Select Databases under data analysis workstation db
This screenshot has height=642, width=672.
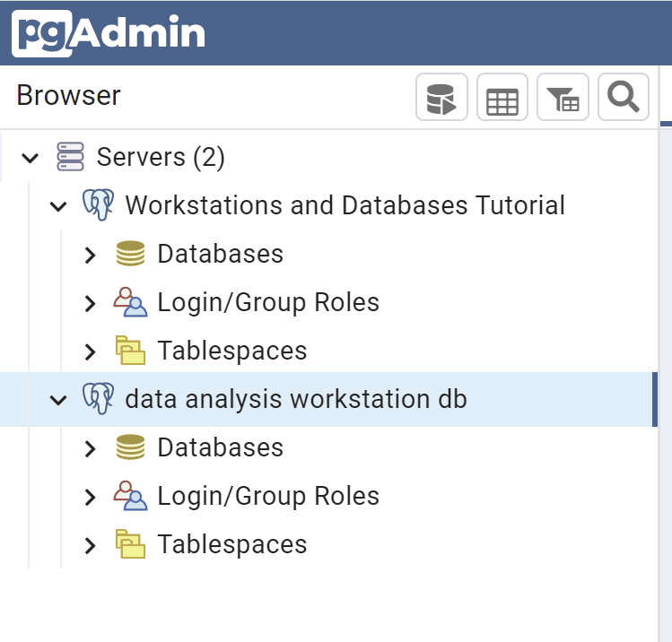[x=220, y=447]
